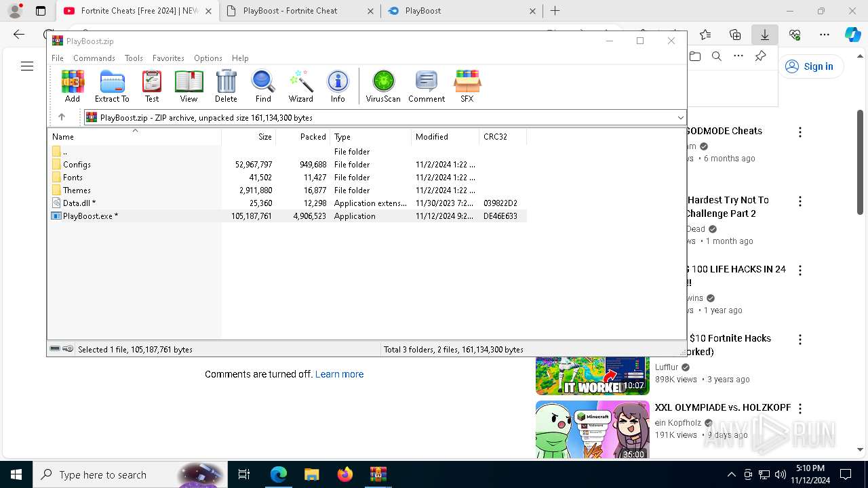Open File Explorer from the taskbar
This screenshot has width=868, height=488.
tap(311, 474)
